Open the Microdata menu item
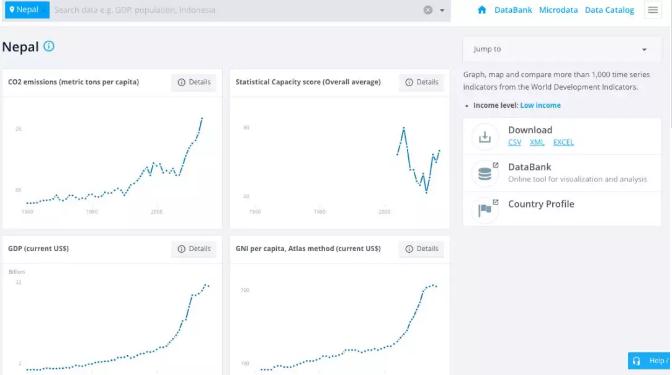 (558, 10)
